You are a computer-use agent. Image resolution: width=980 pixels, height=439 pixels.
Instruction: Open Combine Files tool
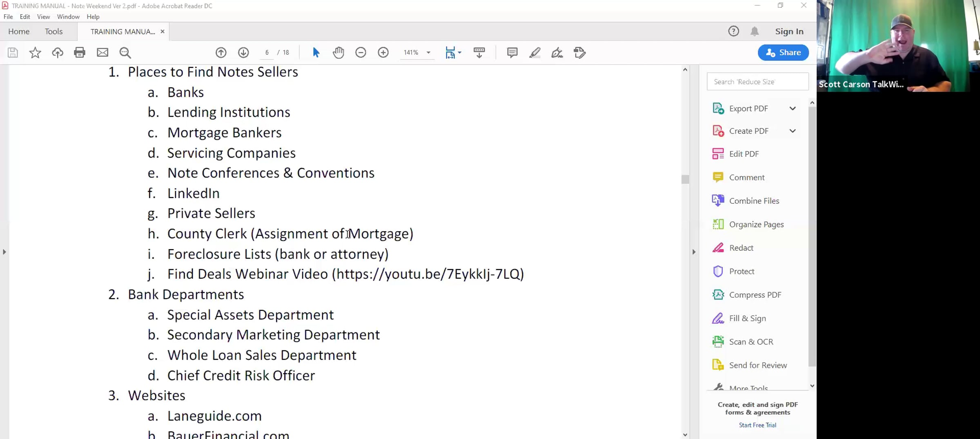coord(754,201)
